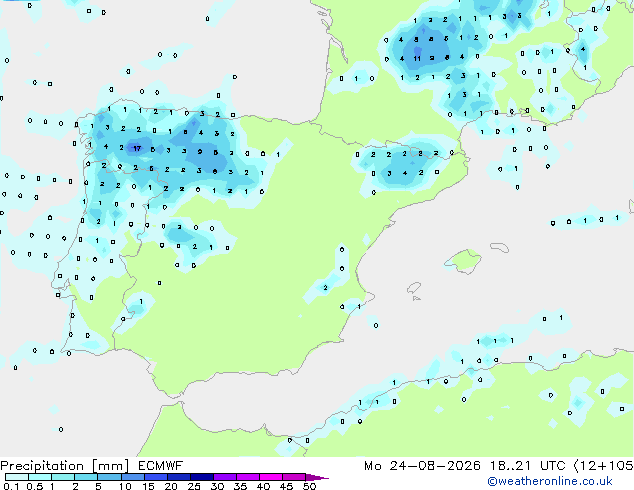The height and width of the screenshot is (490, 634).
Task: Pick the legend swatch between 45 and 50
Action: coord(294,477)
